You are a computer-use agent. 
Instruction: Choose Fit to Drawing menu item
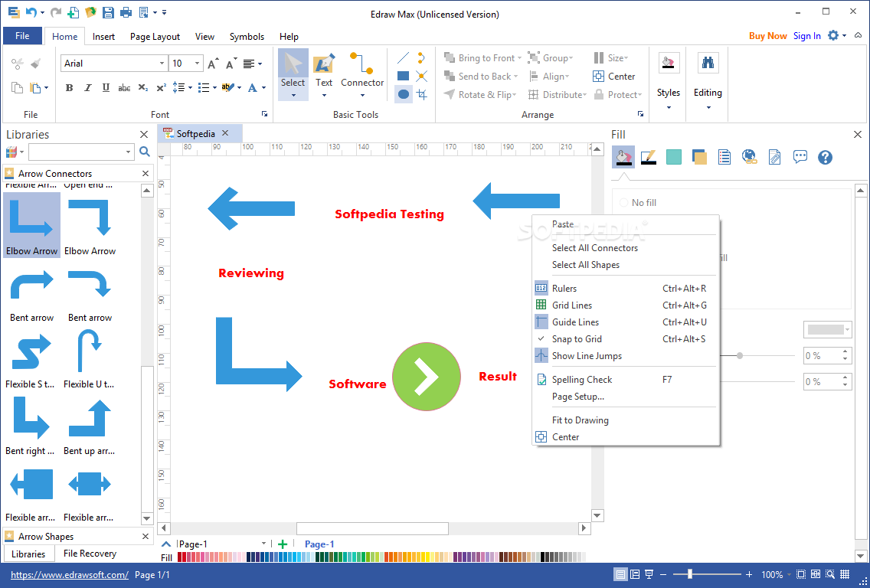tap(625, 420)
